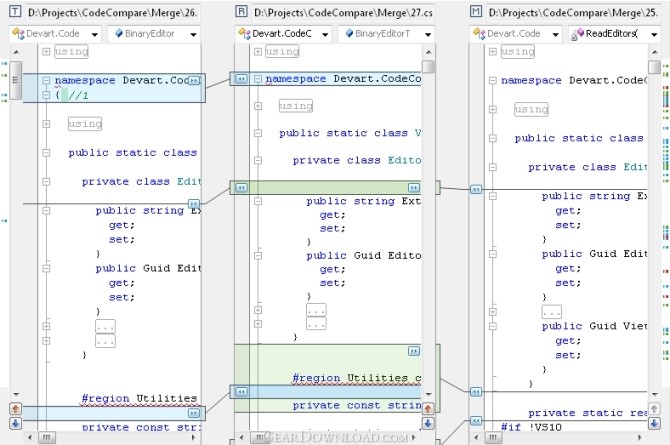
Task: Collapse the private class Edit in right pane
Action: click(493, 167)
